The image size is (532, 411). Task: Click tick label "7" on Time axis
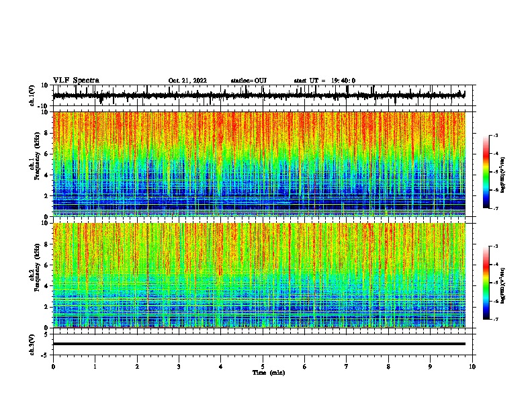(347, 367)
